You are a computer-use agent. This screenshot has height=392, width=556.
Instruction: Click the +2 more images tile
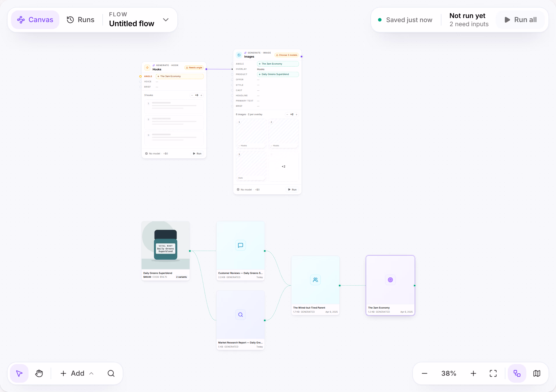point(284,167)
